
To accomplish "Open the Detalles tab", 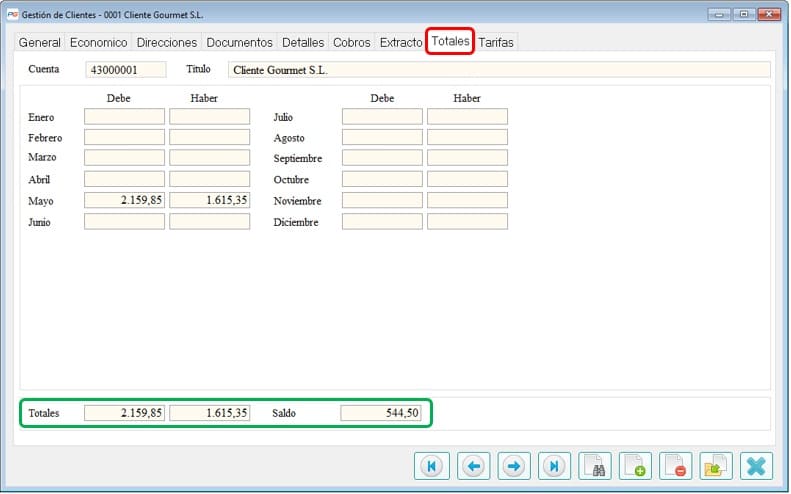I will click(303, 42).
